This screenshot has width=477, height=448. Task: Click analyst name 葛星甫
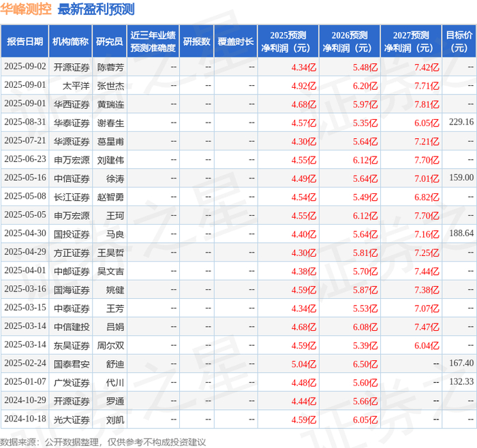pos(110,142)
